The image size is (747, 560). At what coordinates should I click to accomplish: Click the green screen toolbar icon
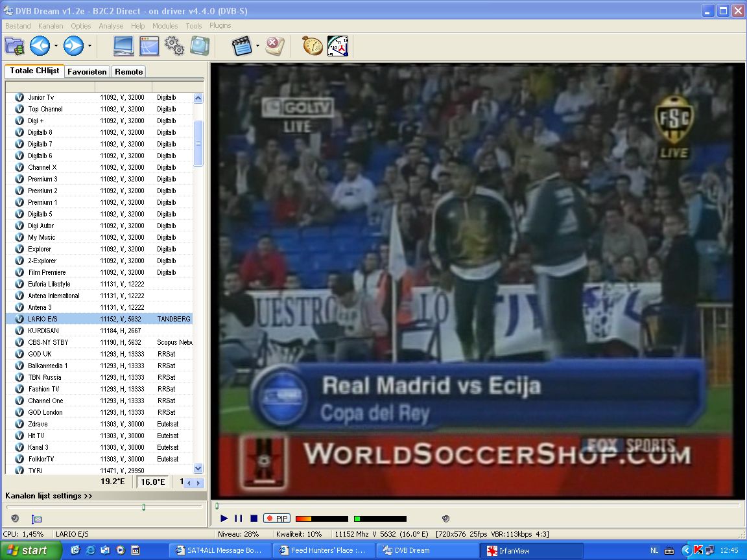200,46
